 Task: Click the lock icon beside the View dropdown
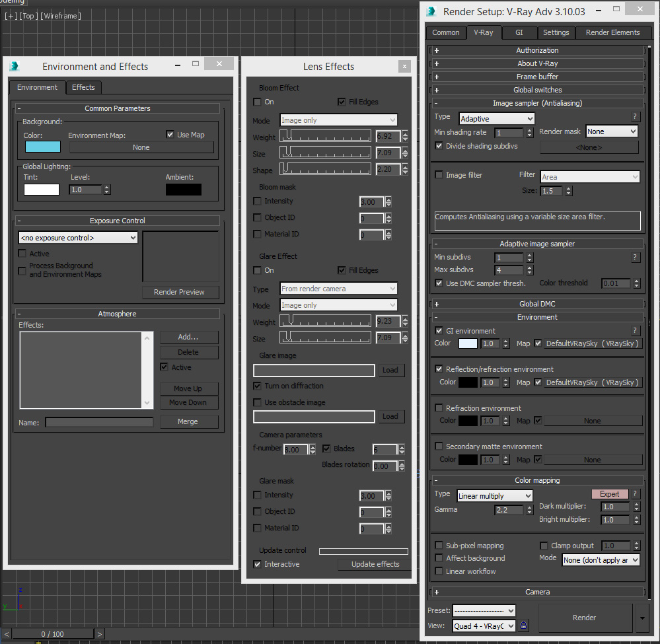[523, 626]
